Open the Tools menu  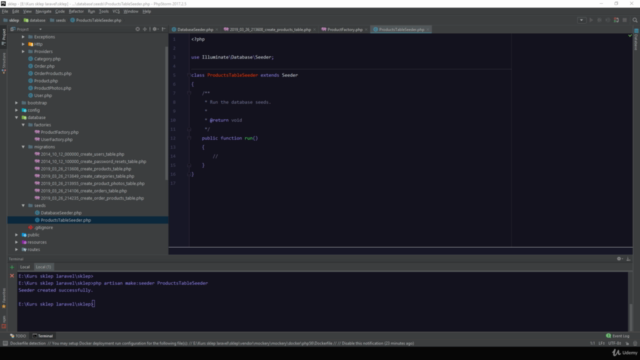pos(104,11)
